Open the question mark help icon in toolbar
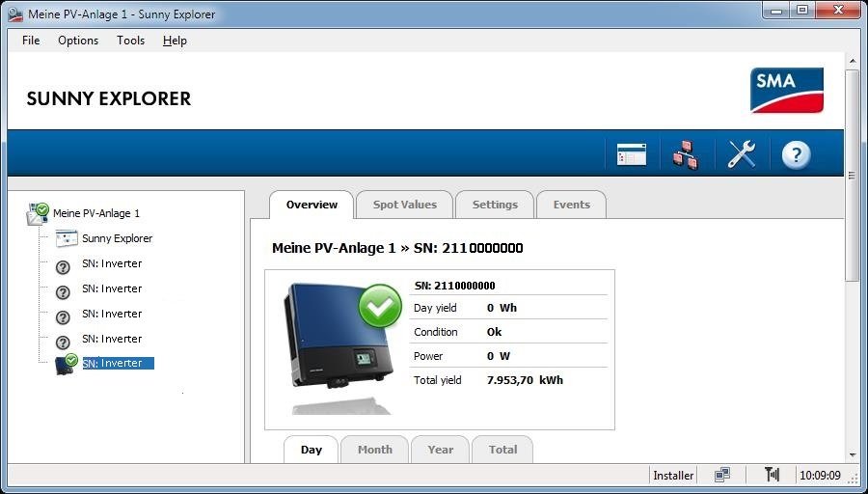Viewport: 868px width, 494px height. (x=796, y=154)
